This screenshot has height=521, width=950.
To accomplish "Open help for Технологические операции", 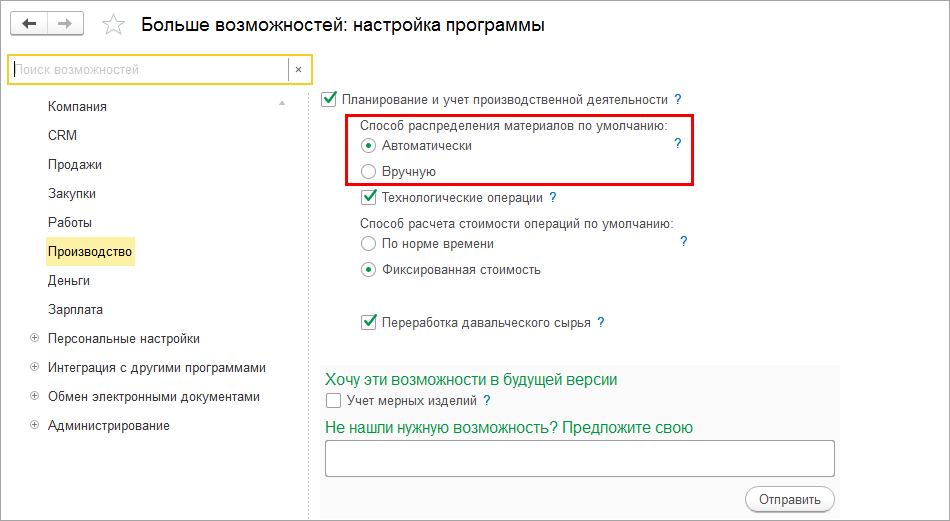I will coord(553,197).
